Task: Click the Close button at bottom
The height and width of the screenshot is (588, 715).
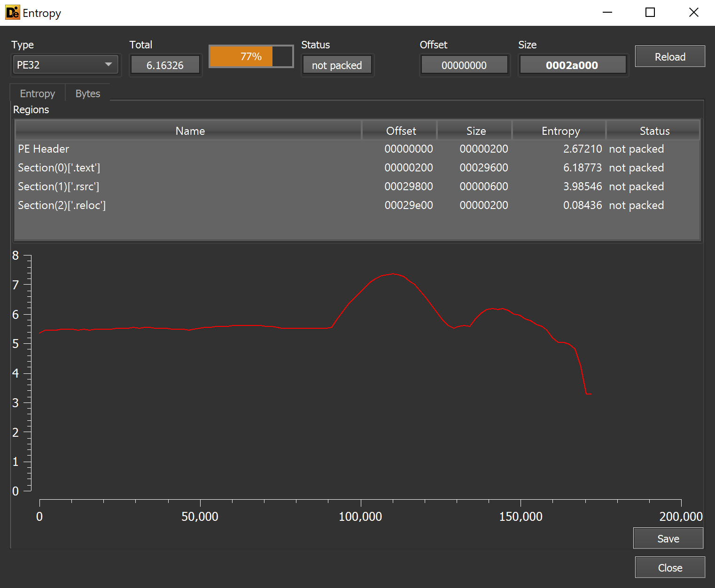Action: coord(670,568)
